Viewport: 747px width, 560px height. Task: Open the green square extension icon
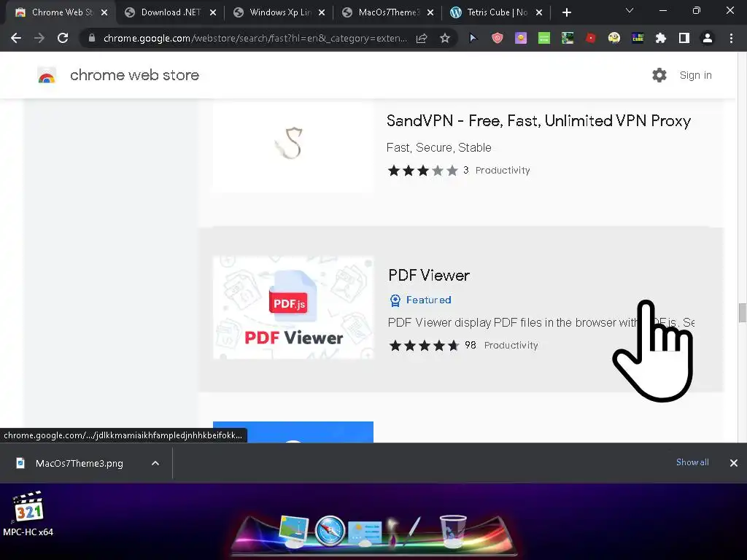tap(544, 38)
